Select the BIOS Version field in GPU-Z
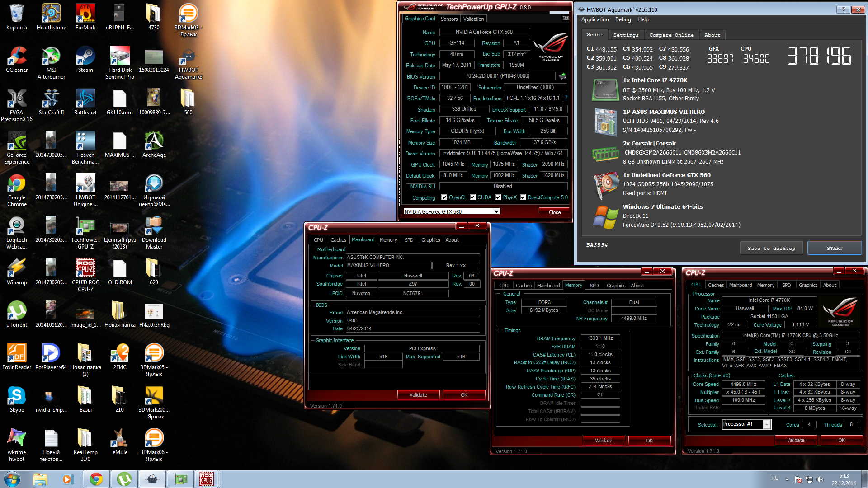The image size is (868, 488). pyautogui.click(x=497, y=76)
